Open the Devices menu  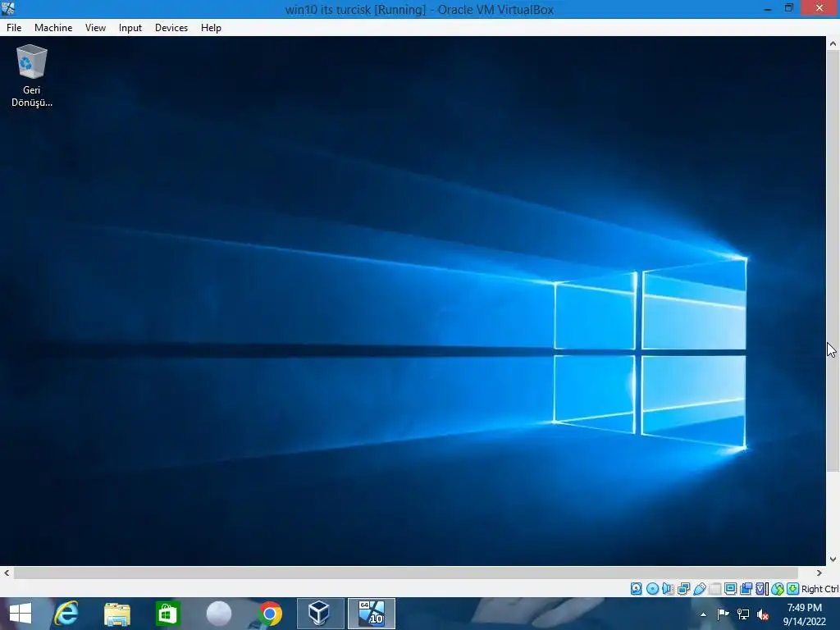point(171,28)
